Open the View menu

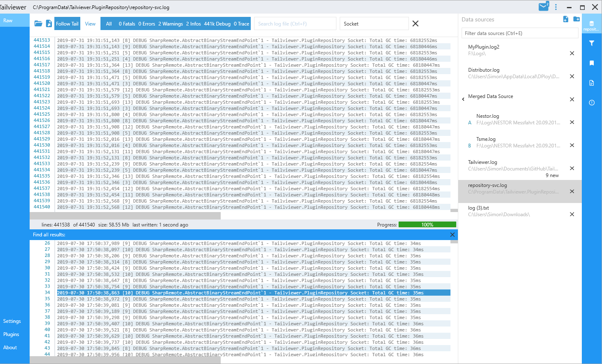pos(90,23)
